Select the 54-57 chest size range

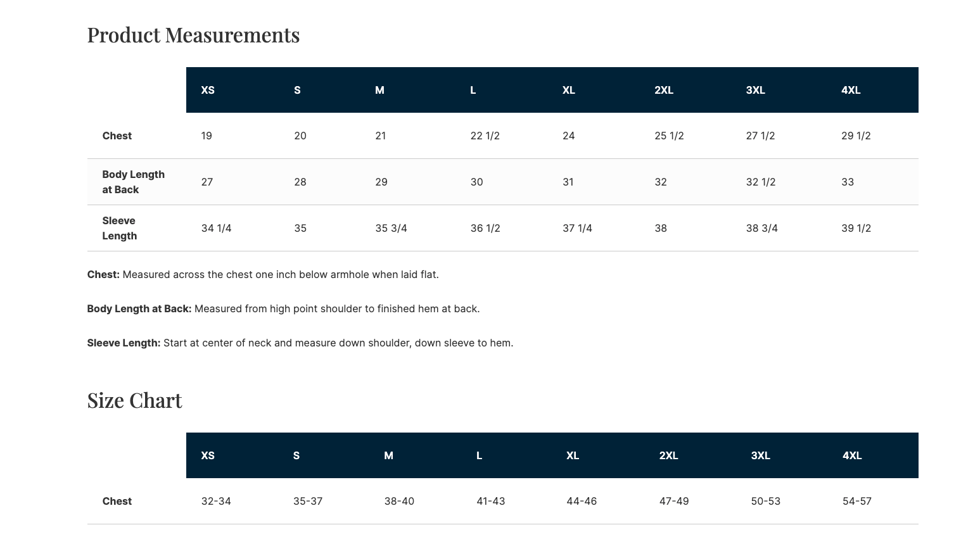pos(856,501)
